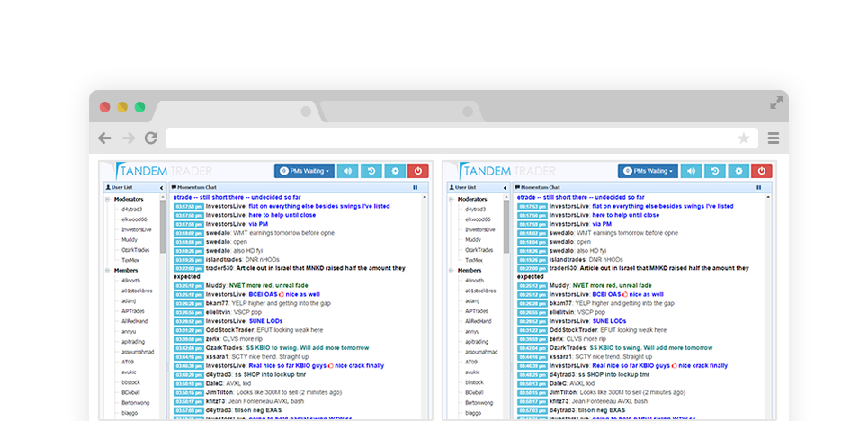Toggle sound speaker button in right Tandem Trader
Viewport: 868px width, 421px height.
coord(692,171)
